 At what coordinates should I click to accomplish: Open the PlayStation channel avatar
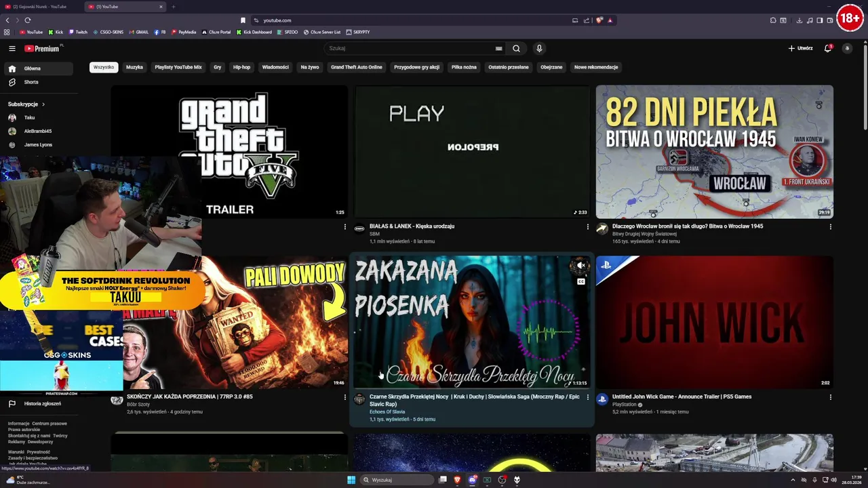coord(602,399)
